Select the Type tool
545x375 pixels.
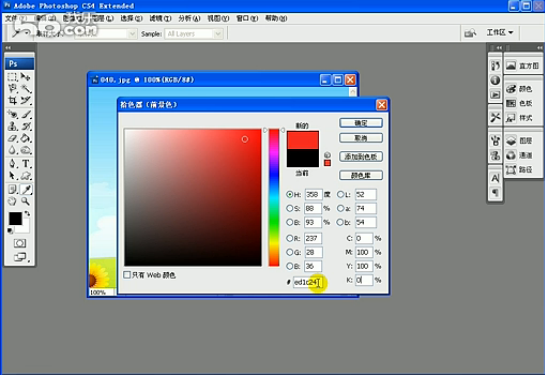25,163
